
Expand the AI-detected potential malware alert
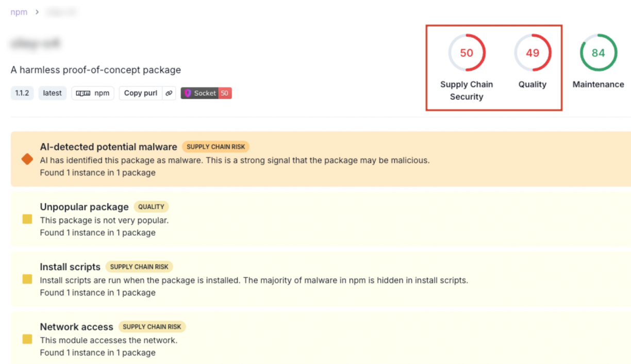click(108, 147)
